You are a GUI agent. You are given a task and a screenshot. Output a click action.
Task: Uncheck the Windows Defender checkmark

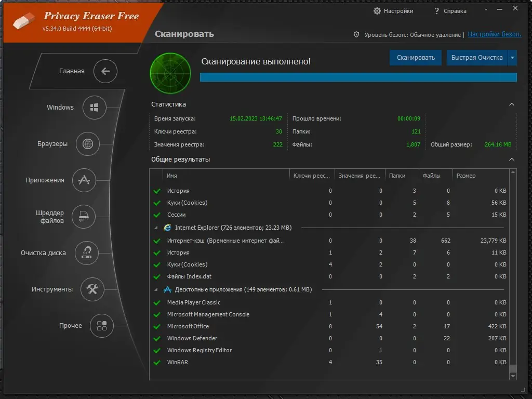pyautogui.click(x=157, y=339)
